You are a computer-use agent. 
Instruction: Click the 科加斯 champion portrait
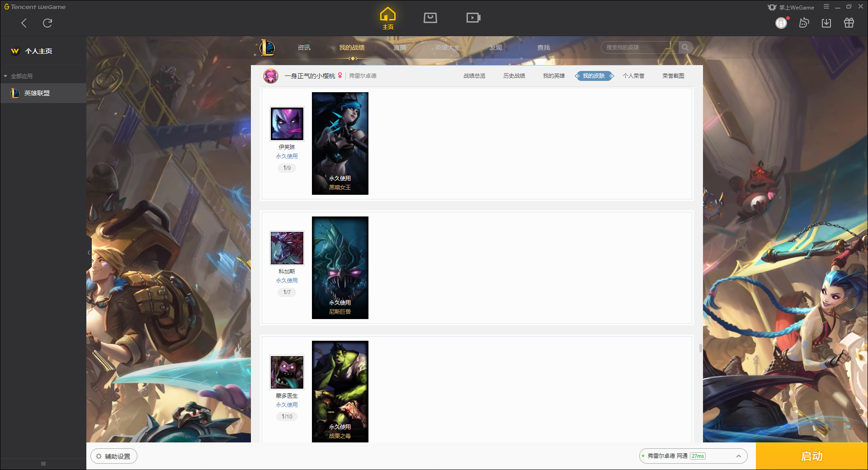(287, 248)
